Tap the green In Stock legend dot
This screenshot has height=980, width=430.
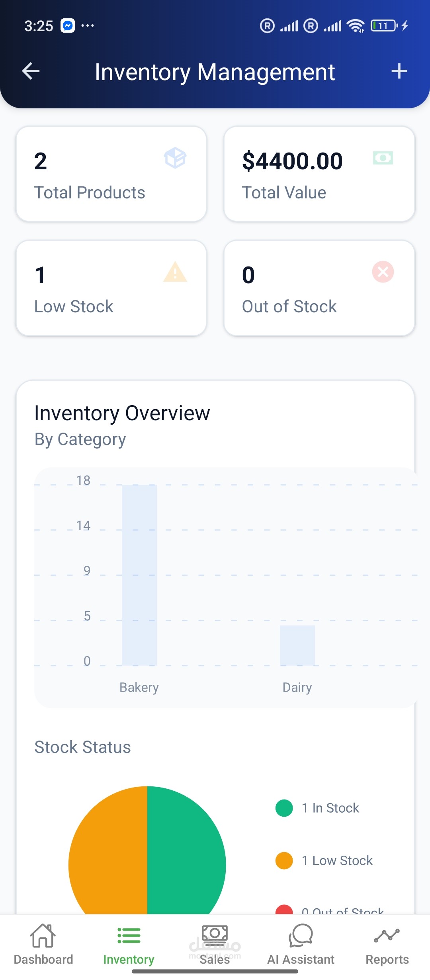[284, 808]
